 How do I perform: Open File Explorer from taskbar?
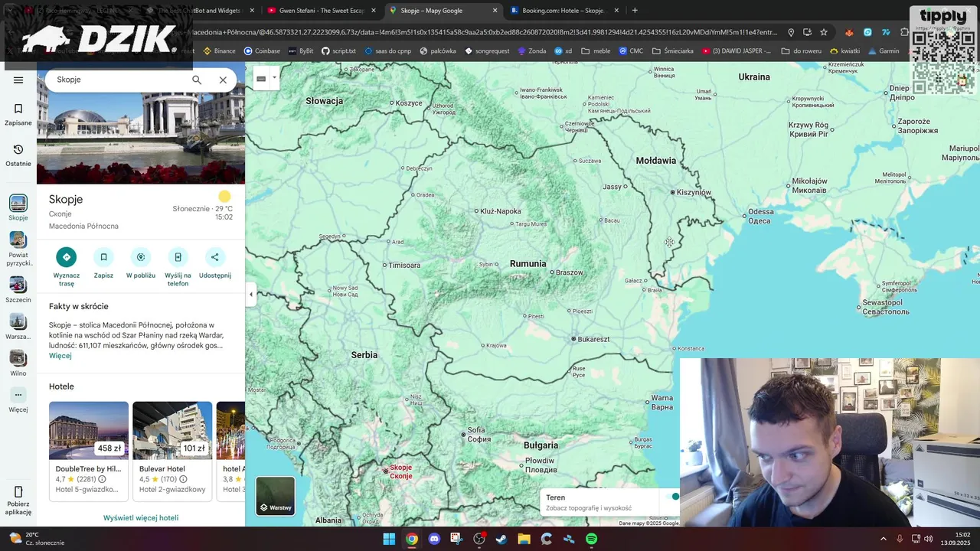pyautogui.click(x=524, y=539)
